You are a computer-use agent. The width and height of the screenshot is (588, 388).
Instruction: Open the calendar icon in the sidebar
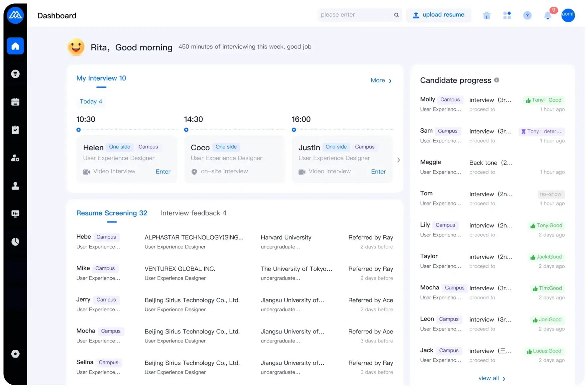15,102
